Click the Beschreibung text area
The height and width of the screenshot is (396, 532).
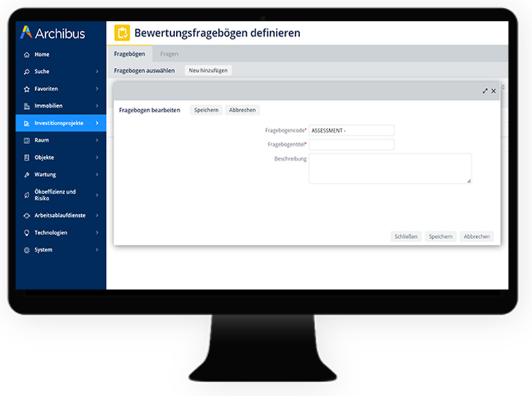coord(390,169)
